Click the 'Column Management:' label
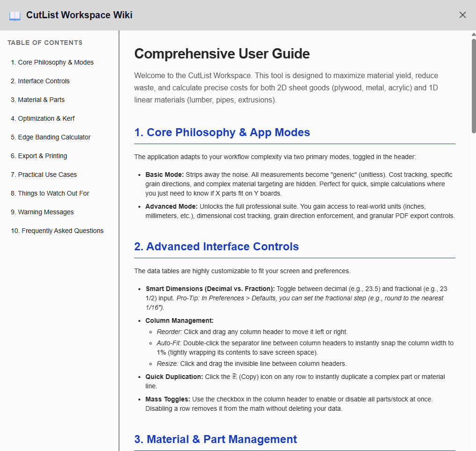Screen dimensions: 476x451 [x=180, y=321]
